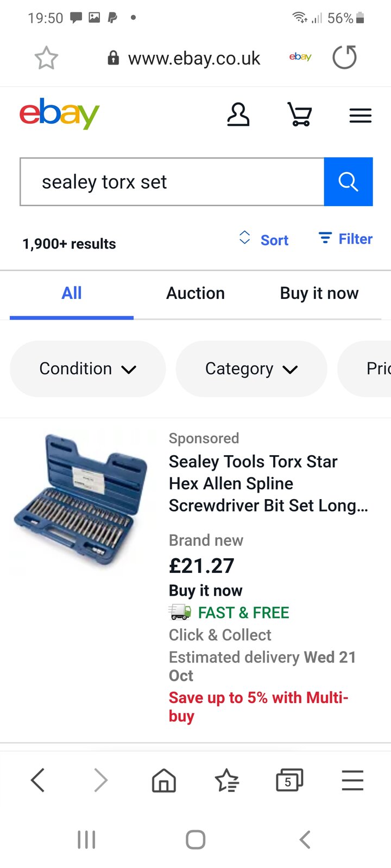Reload the page with the refresh icon
Viewport: 391px width, 868px height.
344,58
